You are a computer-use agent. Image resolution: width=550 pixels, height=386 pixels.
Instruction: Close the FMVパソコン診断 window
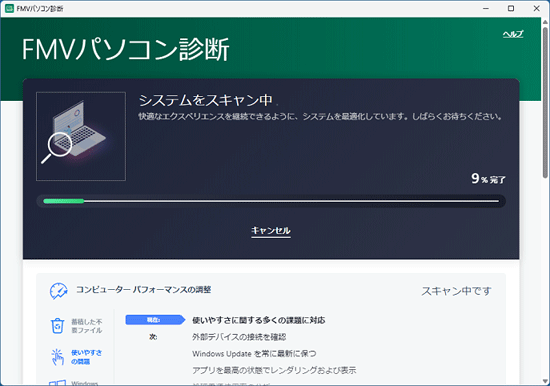(536, 8)
